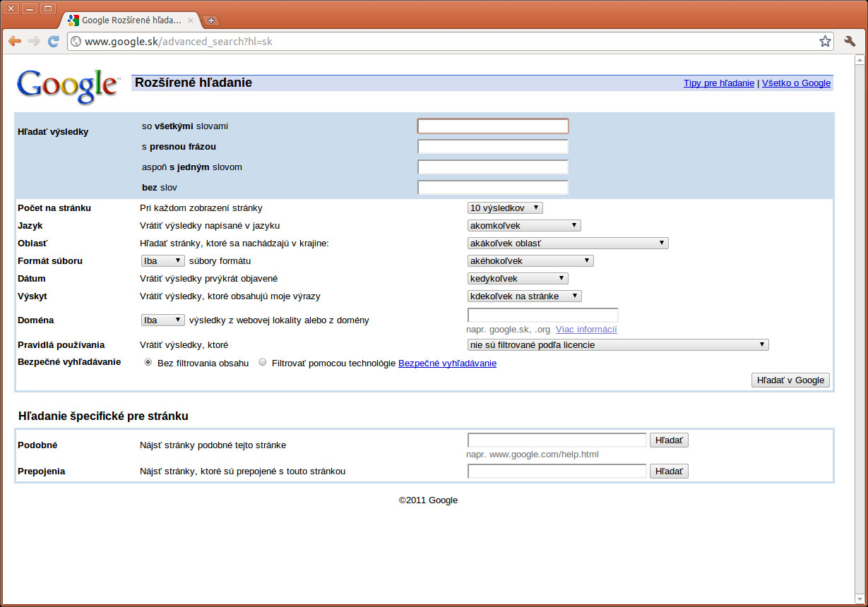Screen dimensions: 868x607
Task: Bookmark this page with the star icon
Action: pos(825,41)
